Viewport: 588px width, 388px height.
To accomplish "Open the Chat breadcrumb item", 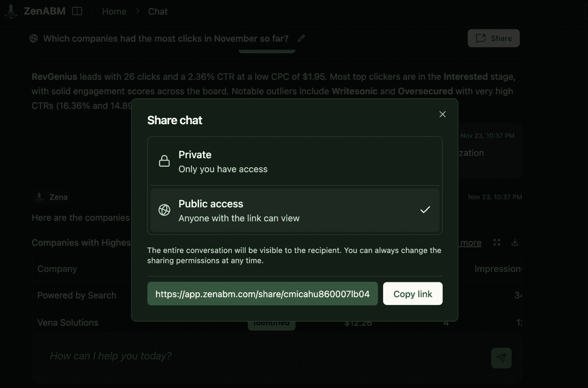I will tap(158, 11).
